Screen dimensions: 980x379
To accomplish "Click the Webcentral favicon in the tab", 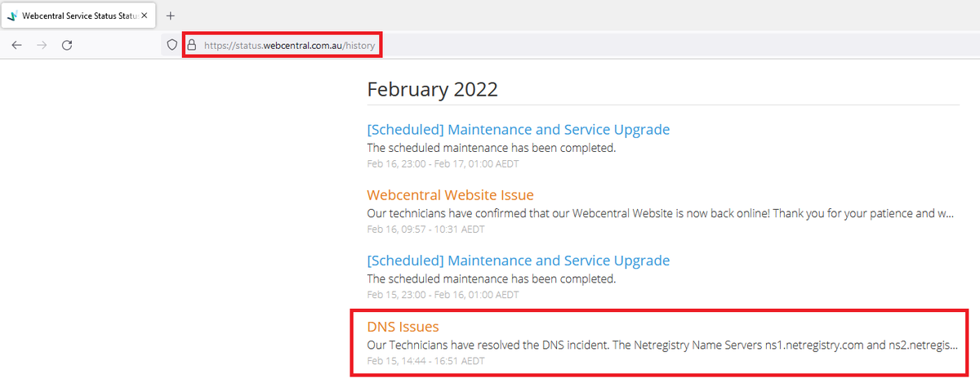I will point(12,16).
